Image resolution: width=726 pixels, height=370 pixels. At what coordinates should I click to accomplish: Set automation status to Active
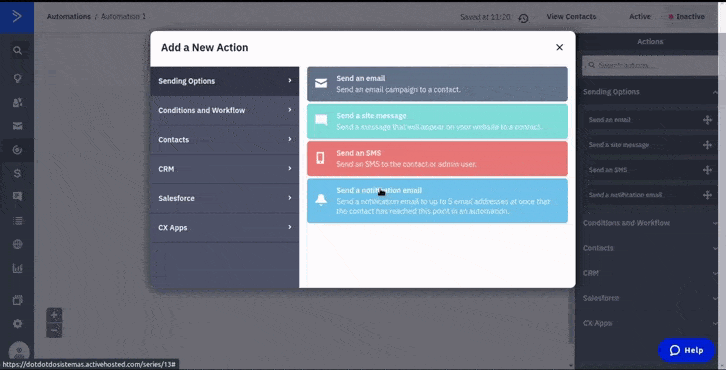(x=639, y=17)
